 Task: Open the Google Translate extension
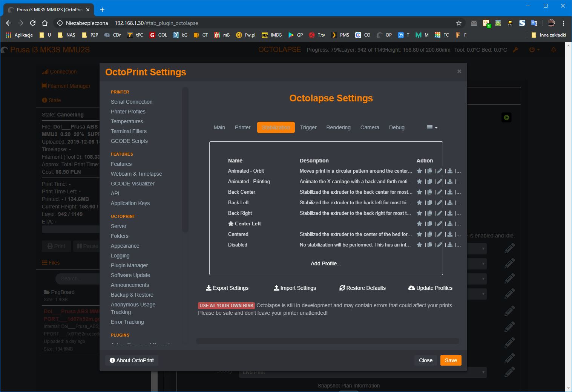[x=534, y=23]
